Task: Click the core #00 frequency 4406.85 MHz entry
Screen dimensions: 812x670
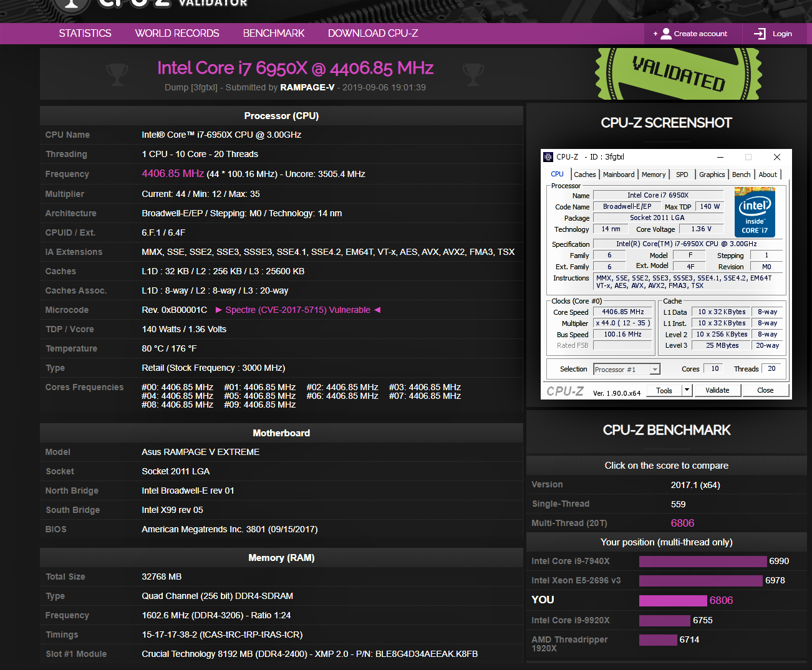Action: click(x=178, y=387)
